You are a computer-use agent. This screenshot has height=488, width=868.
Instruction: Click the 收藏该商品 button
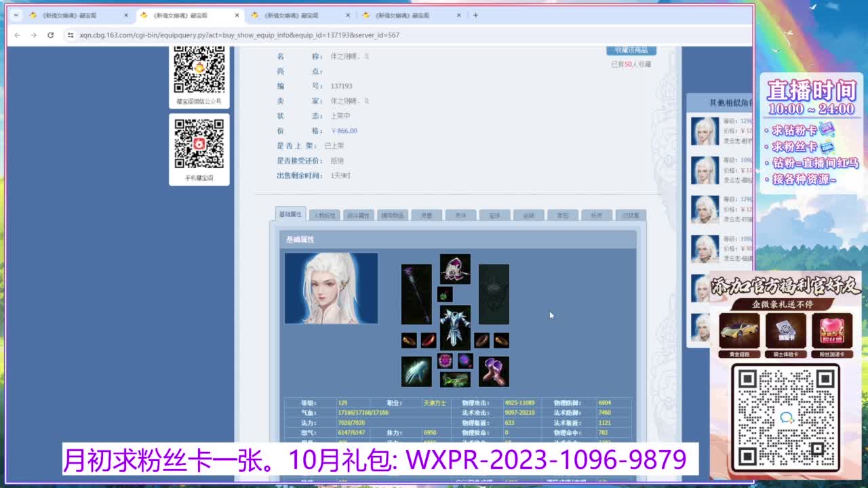[x=631, y=50]
